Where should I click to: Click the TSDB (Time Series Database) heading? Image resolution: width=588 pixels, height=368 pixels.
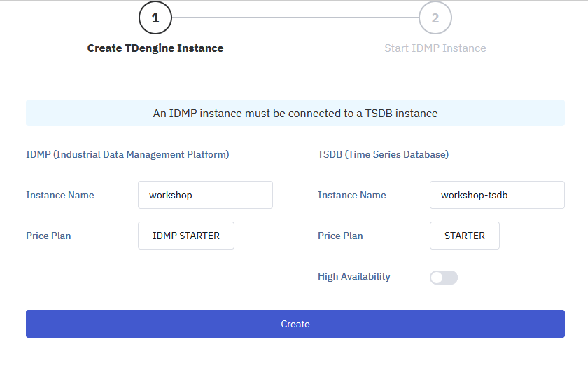[x=383, y=154]
